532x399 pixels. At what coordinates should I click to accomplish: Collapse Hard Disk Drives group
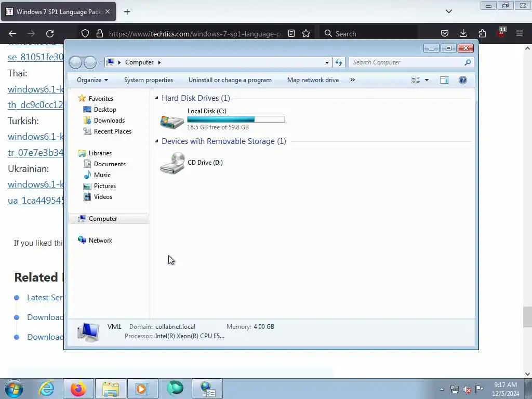(156, 98)
